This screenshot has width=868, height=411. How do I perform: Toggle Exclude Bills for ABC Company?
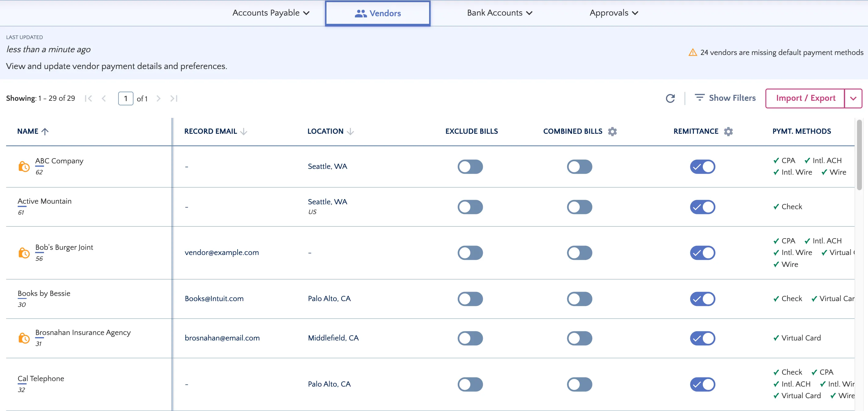[470, 167]
